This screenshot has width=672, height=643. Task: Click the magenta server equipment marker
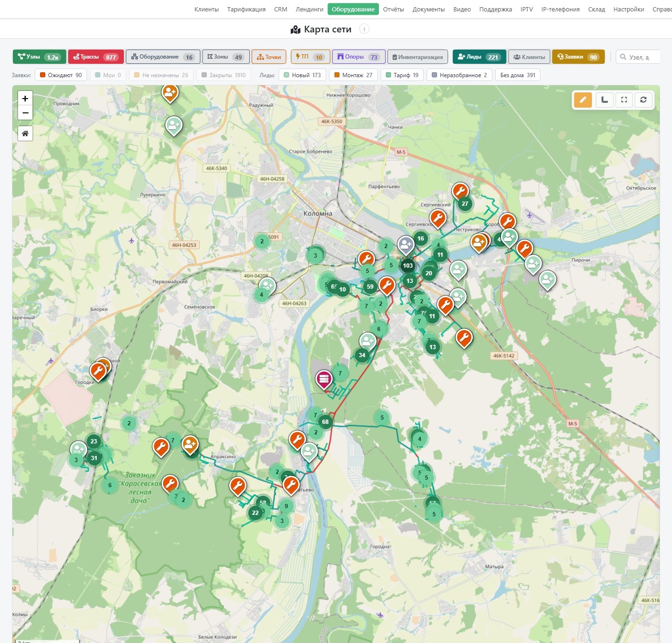(x=324, y=380)
